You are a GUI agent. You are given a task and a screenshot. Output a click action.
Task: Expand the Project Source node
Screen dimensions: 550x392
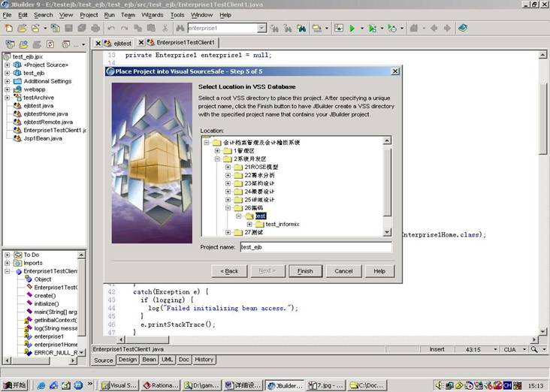pos(7,65)
